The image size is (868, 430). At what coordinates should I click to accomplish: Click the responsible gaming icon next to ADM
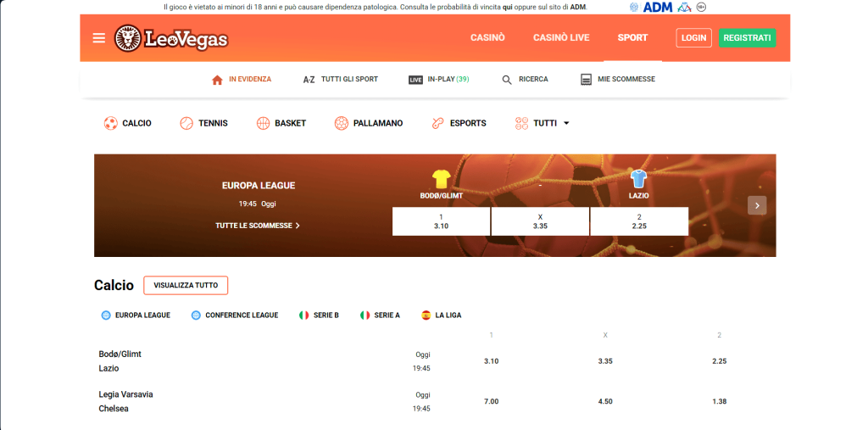[684, 7]
